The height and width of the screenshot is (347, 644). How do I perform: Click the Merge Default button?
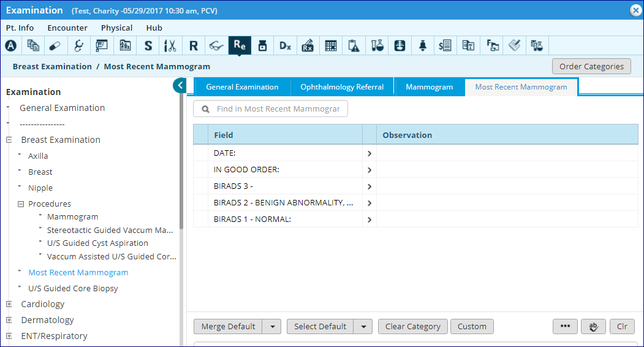pyautogui.click(x=229, y=327)
